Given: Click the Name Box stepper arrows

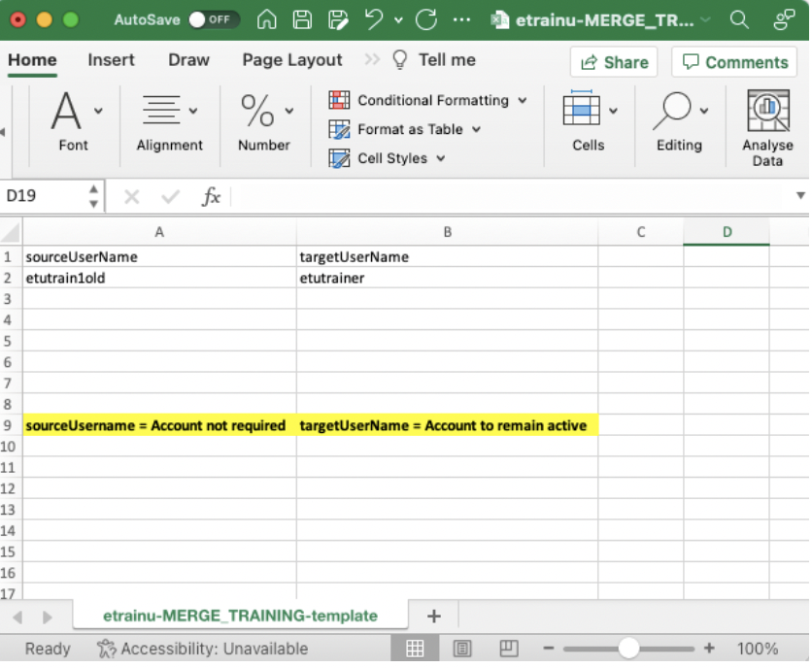Looking at the screenshot, I should (94, 196).
